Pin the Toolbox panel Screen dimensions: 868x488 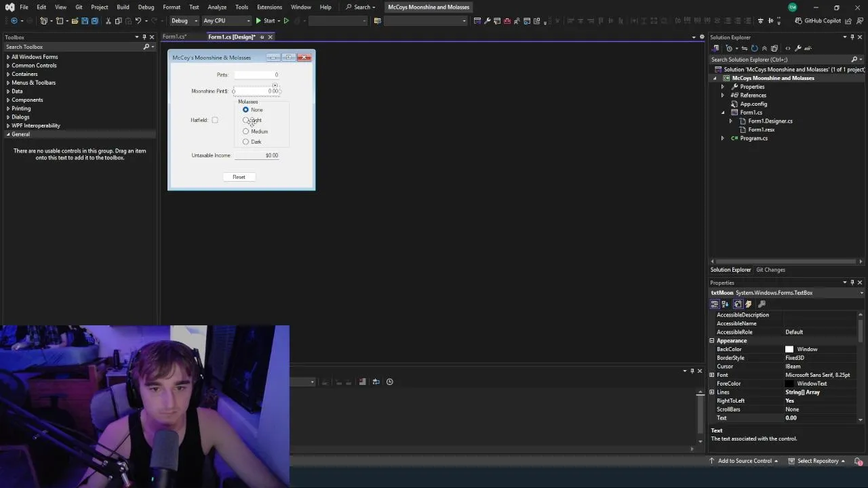(x=144, y=37)
